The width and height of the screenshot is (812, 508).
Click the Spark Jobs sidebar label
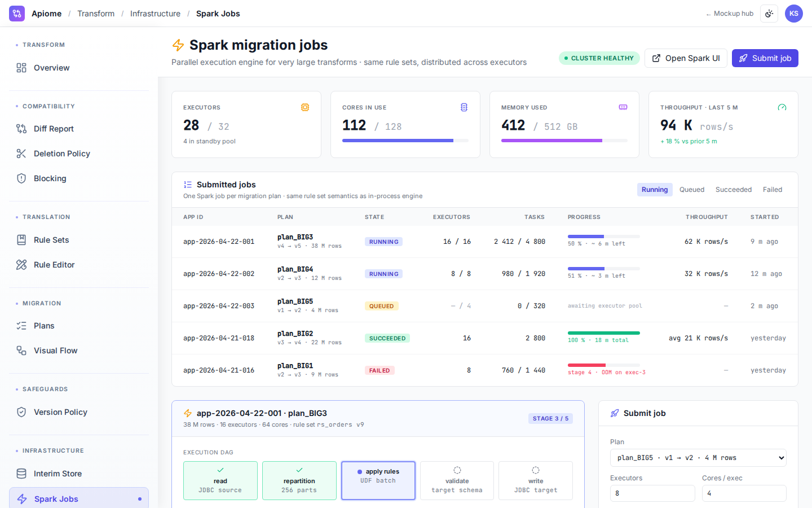(56, 499)
